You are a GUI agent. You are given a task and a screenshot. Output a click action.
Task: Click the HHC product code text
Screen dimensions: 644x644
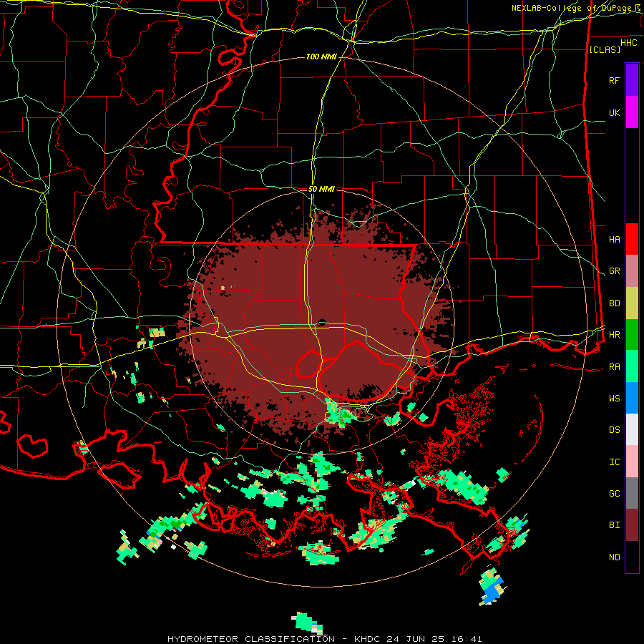[x=628, y=43]
